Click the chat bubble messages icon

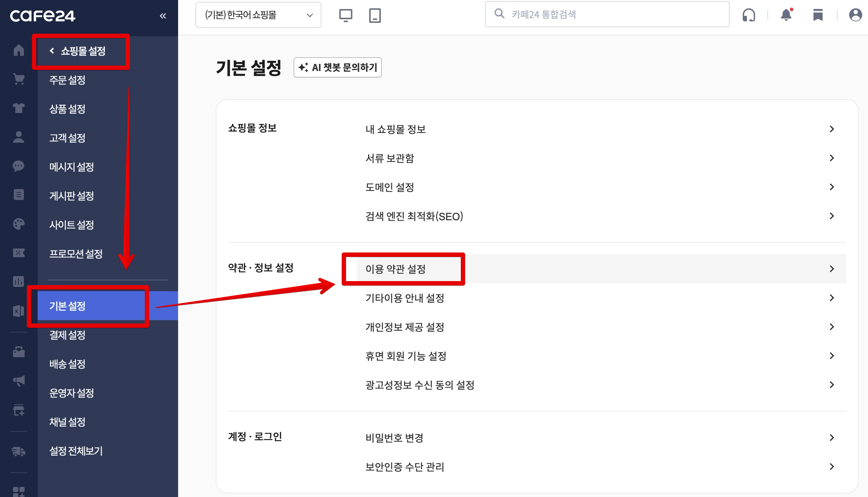[x=18, y=166]
